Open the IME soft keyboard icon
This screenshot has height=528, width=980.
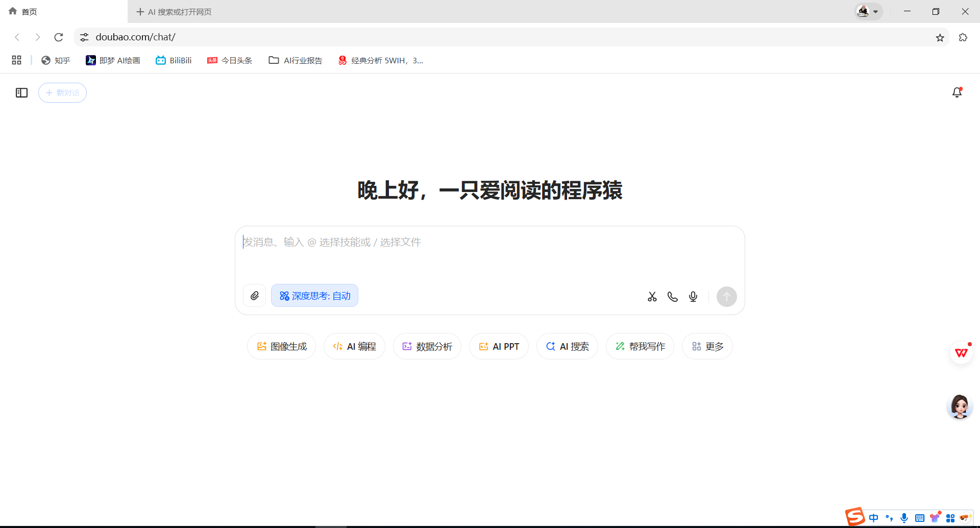pyautogui.click(x=920, y=518)
